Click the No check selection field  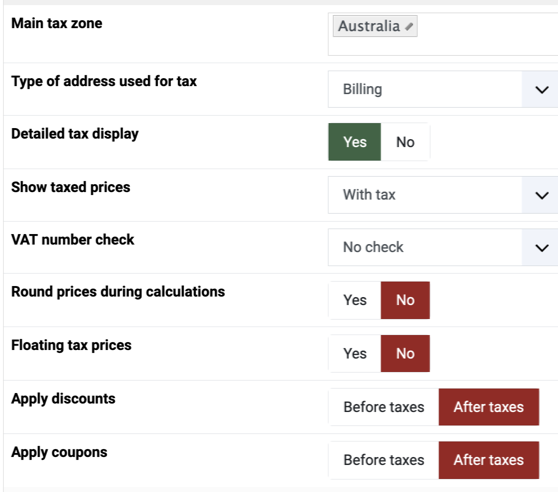click(x=443, y=247)
